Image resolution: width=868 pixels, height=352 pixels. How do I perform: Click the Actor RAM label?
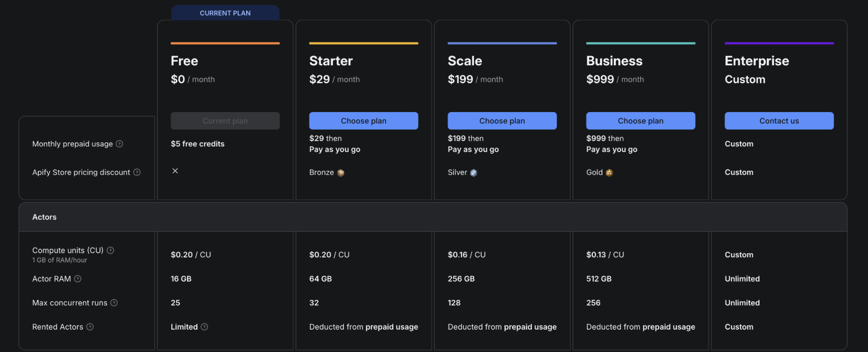pos(51,279)
